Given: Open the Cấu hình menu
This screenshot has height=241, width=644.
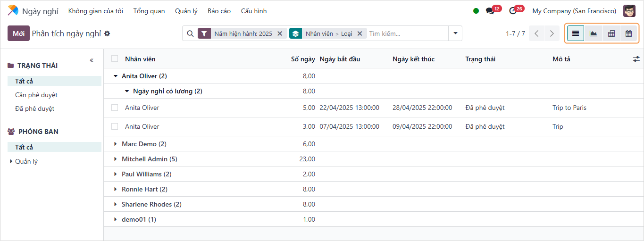Looking at the screenshot, I should 253,11.
